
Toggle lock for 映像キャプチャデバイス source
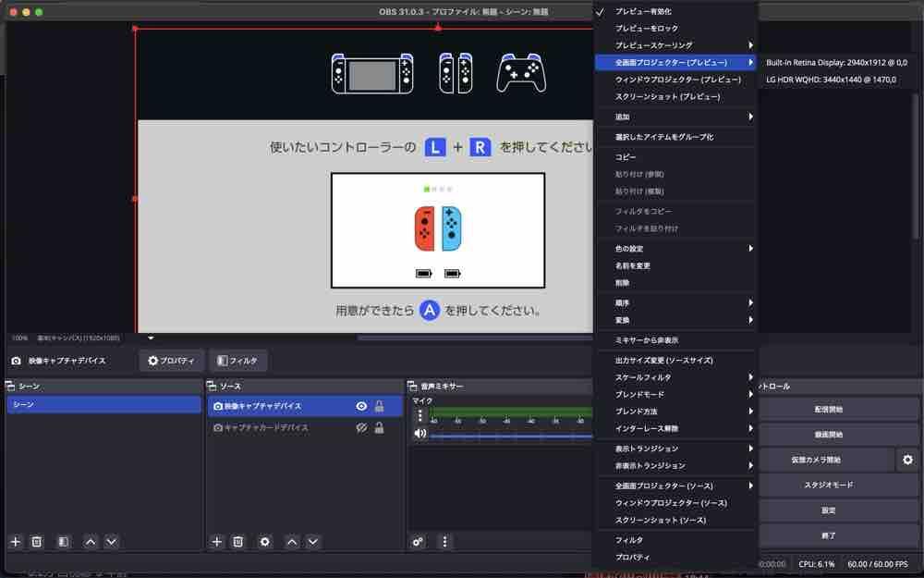point(379,406)
